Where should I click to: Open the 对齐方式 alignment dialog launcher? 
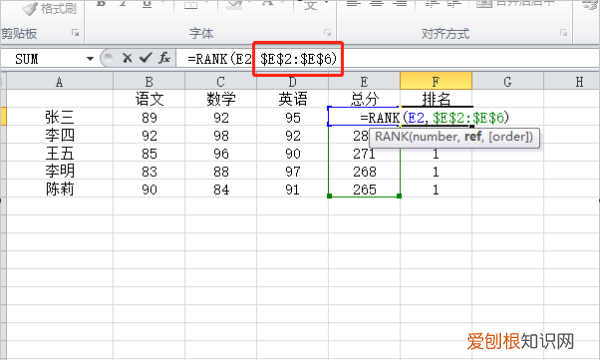pyautogui.click(x=563, y=33)
